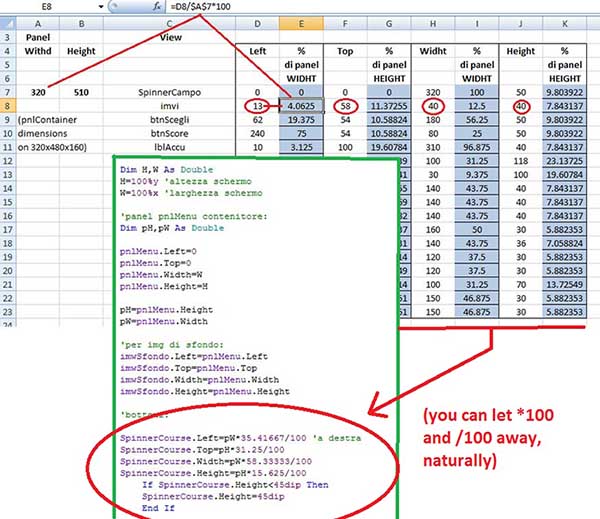Click cell F8 containing 58

[x=345, y=106]
